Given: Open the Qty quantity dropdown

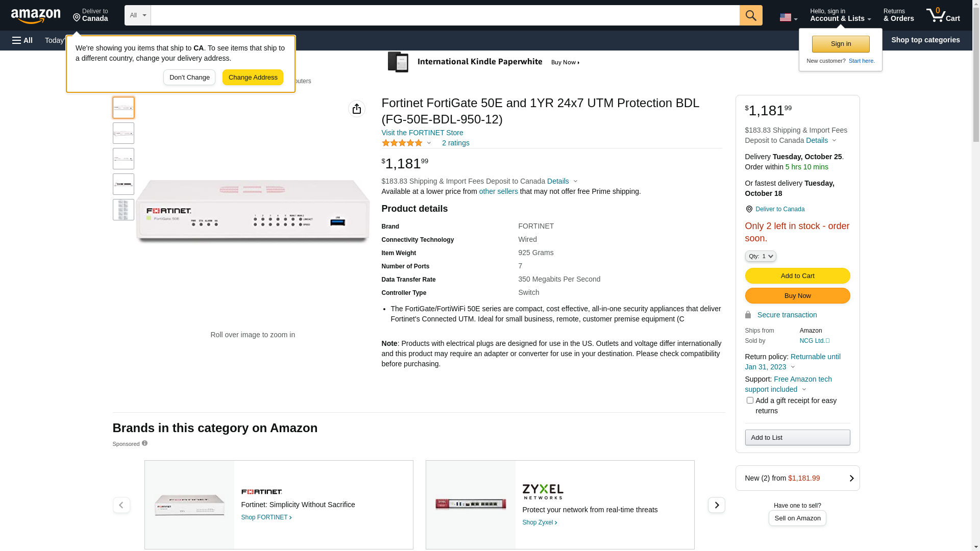Looking at the screenshot, I should tap(760, 256).
